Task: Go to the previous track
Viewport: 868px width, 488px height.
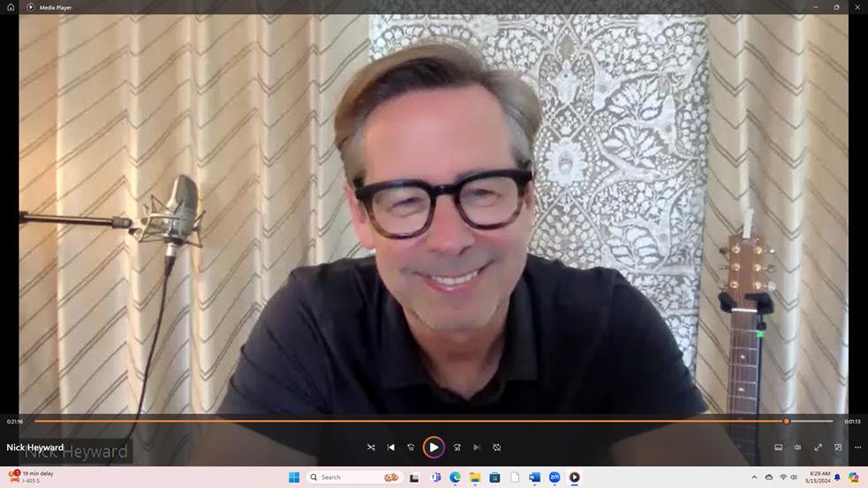Action: [391, 447]
